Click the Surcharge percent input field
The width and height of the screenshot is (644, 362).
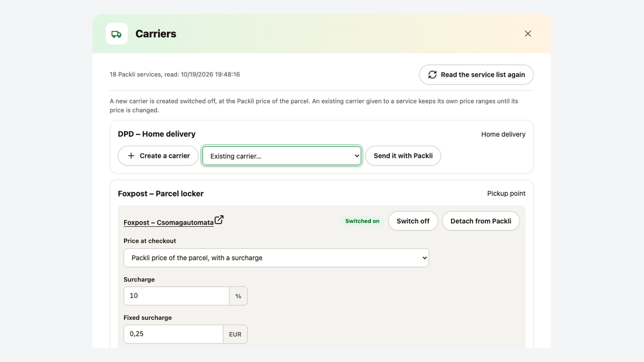click(x=176, y=296)
